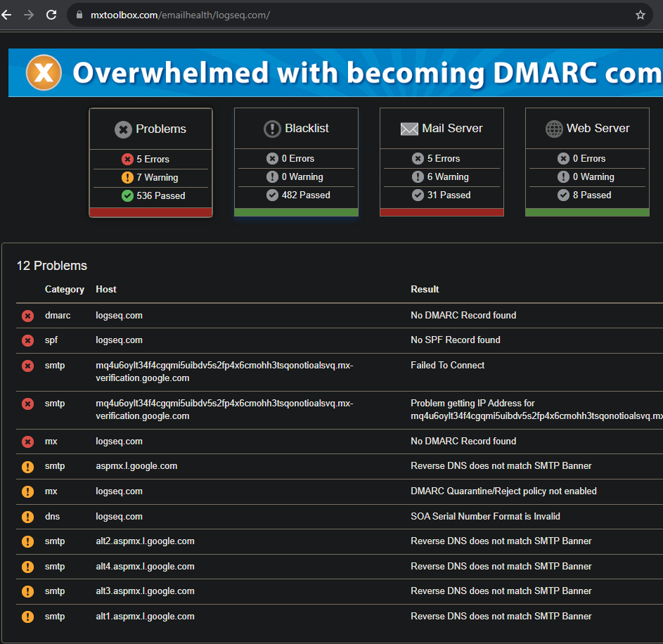Click the red status bar under the Problems card
Screen dimensions: 663x644
click(151, 212)
